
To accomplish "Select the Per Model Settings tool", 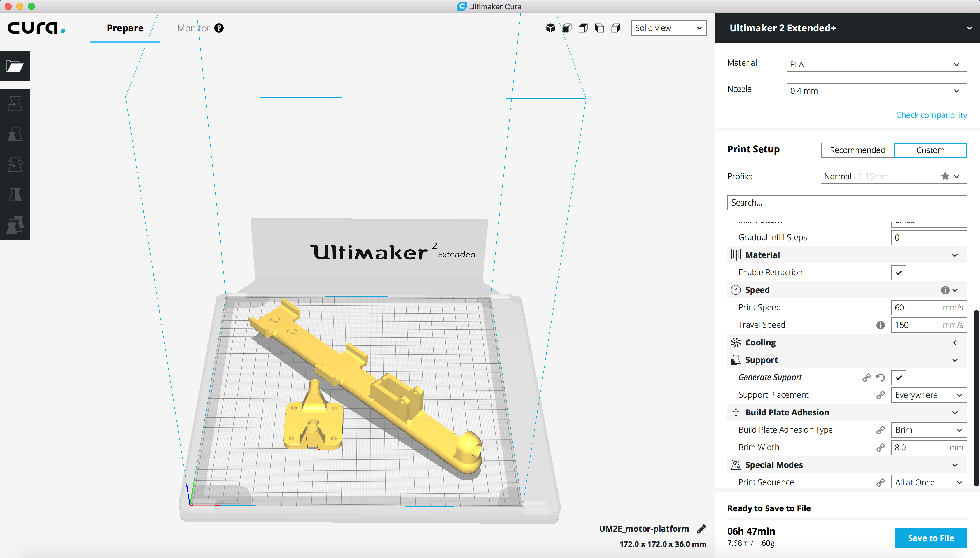I will [15, 225].
